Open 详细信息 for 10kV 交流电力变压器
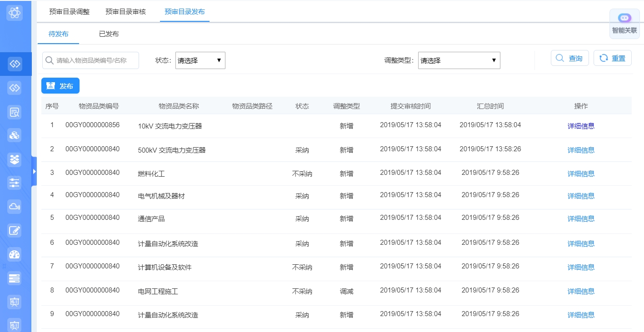The height and width of the screenshot is (332, 644). (581, 126)
